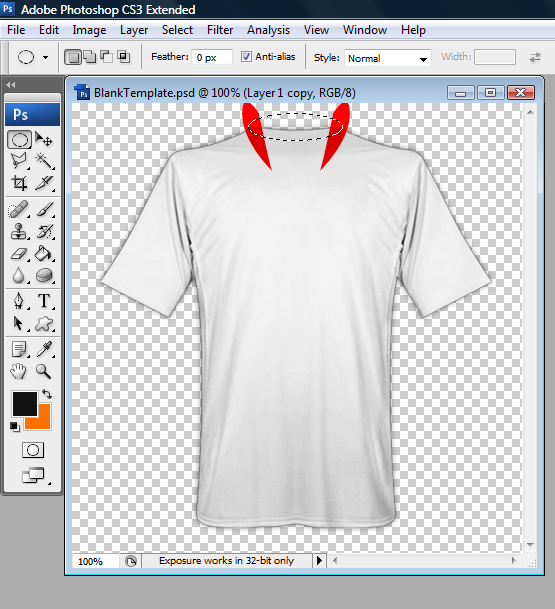Open the Image menu

point(89,30)
